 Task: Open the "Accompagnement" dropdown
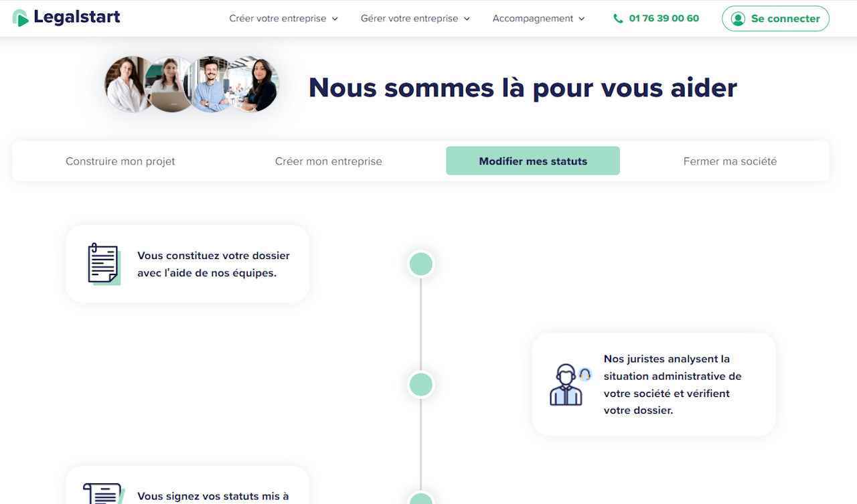click(539, 19)
